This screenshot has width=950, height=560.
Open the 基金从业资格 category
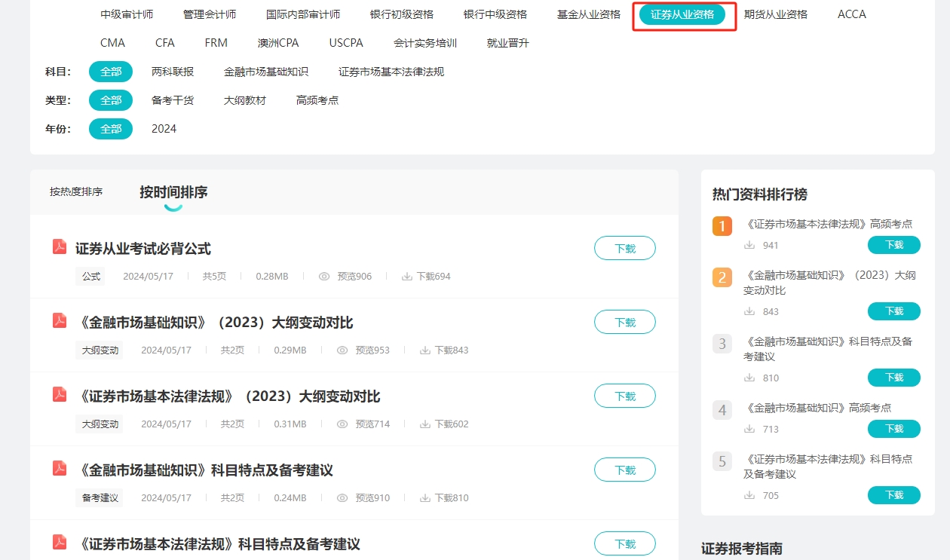pos(589,14)
